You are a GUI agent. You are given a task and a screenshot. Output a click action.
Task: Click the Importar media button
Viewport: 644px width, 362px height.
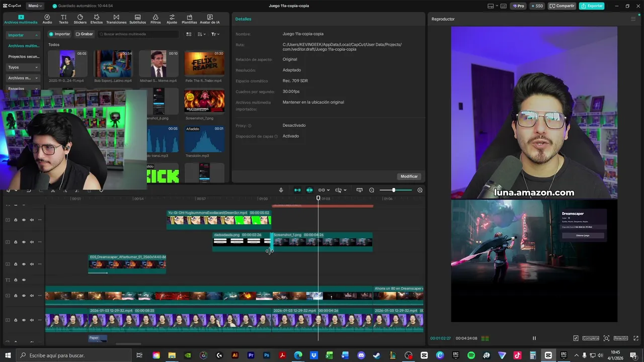[59, 34]
